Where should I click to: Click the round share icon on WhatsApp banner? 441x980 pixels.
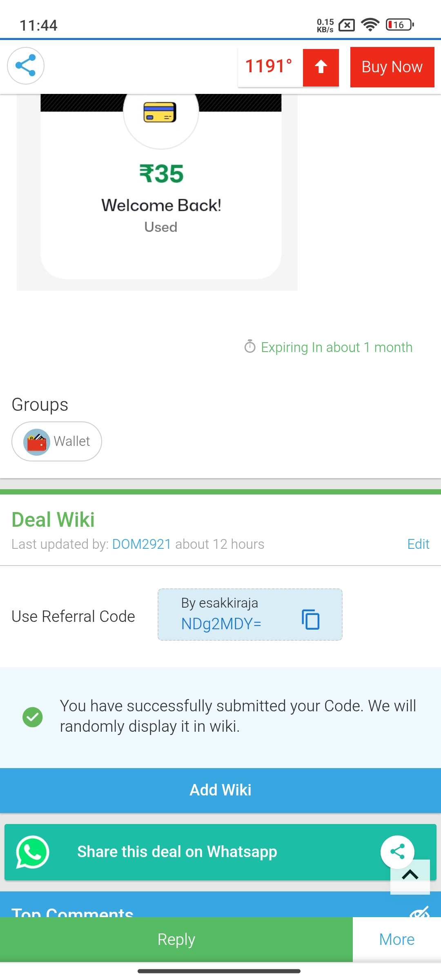[397, 852]
